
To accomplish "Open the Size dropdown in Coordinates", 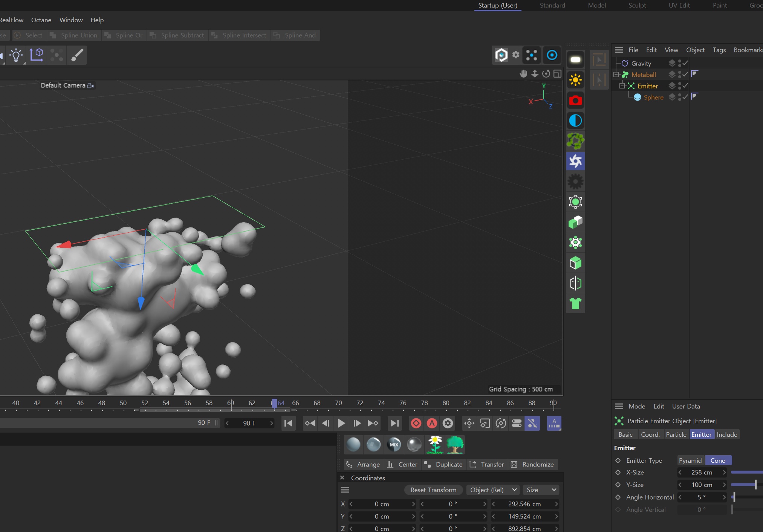I will (x=541, y=489).
